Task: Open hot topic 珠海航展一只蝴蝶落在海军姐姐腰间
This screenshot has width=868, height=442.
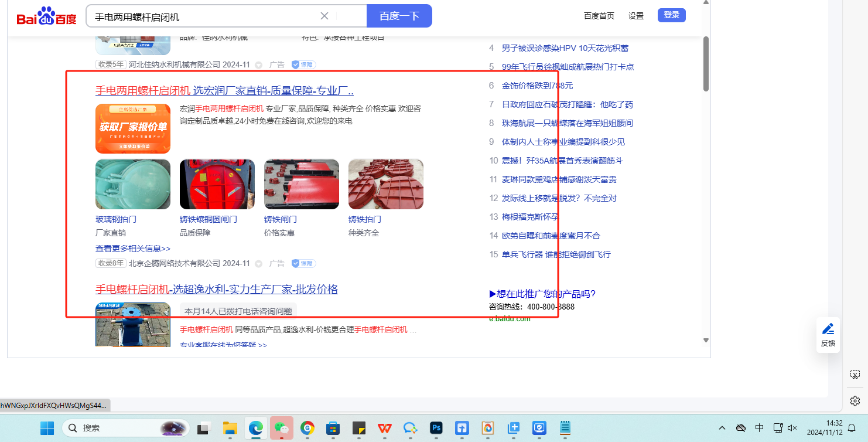Action: point(568,123)
